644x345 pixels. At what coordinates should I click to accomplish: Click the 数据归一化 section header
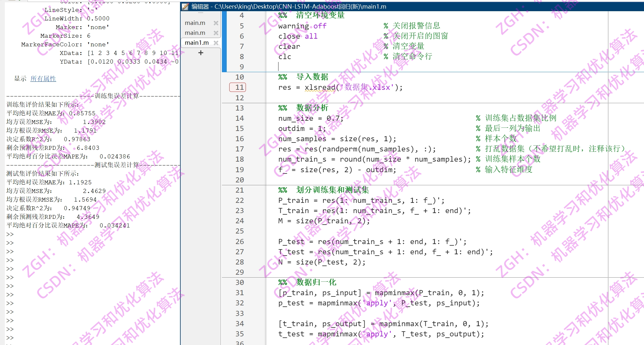click(316, 282)
